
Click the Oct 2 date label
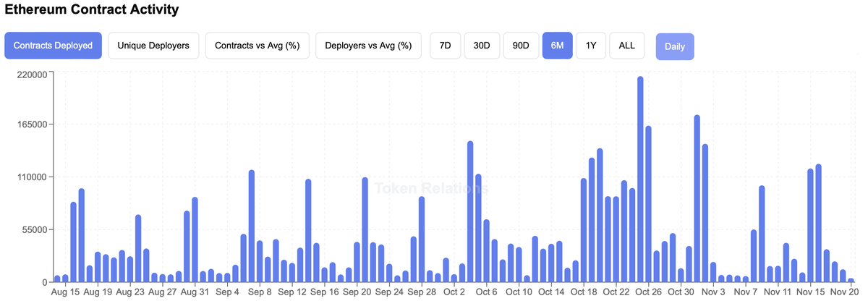454,292
